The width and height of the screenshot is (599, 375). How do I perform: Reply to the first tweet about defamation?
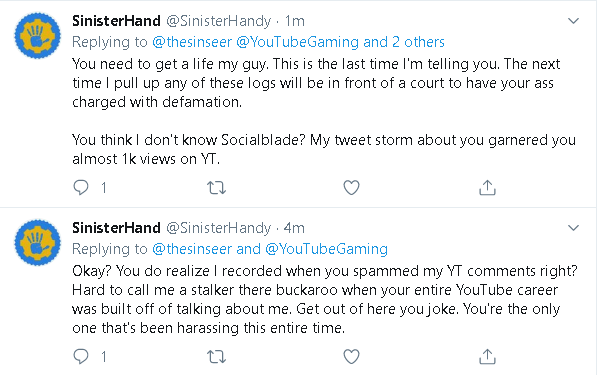81,188
